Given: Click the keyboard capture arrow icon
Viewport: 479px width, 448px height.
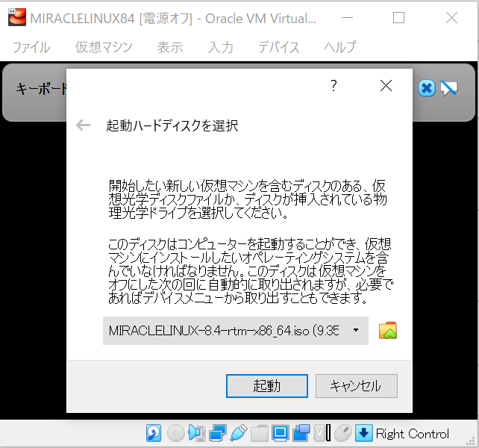Looking at the screenshot, I should click(363, 433).
